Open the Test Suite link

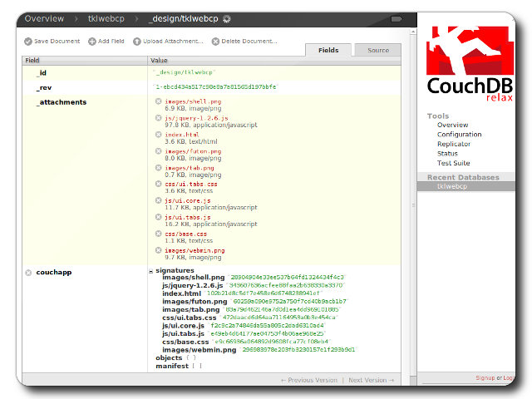(x=453, y=163)
